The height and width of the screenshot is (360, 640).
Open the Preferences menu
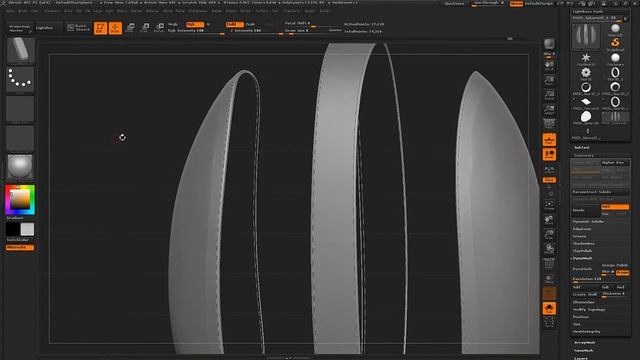pyautogui.click(x=198, y=11)
